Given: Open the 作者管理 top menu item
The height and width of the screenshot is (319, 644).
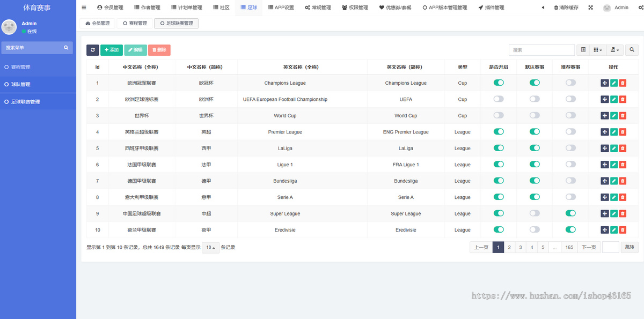Looking at the screenshot, I should pos(147,8).
